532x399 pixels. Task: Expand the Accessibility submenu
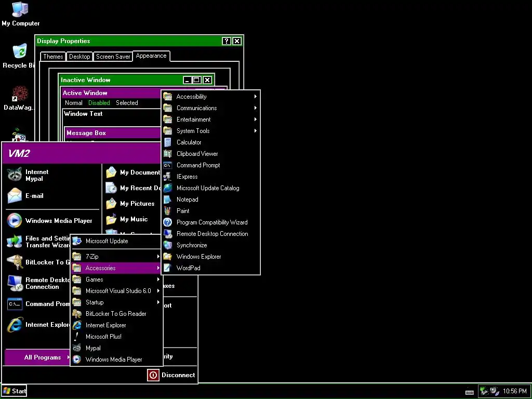pyautogui.click(x=210, y=97)
